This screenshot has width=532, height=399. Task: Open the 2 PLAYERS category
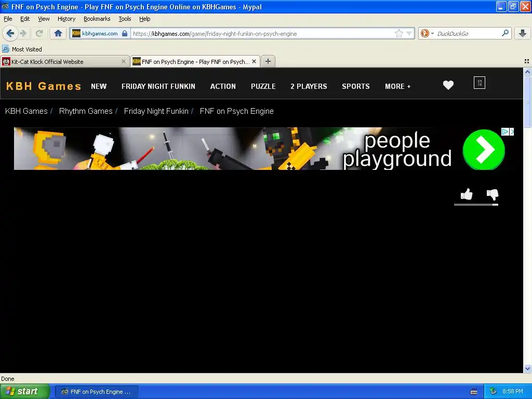coord(309,86)
